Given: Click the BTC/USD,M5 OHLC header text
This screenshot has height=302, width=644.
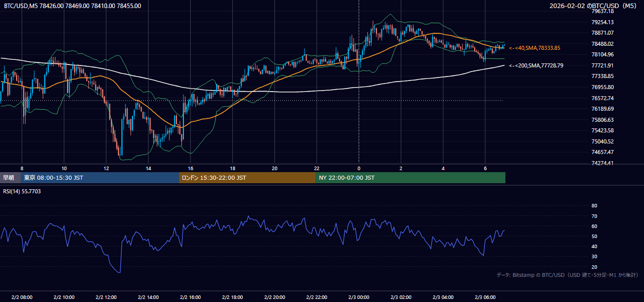Looking at the screenshot, I should tap(72, 6).
